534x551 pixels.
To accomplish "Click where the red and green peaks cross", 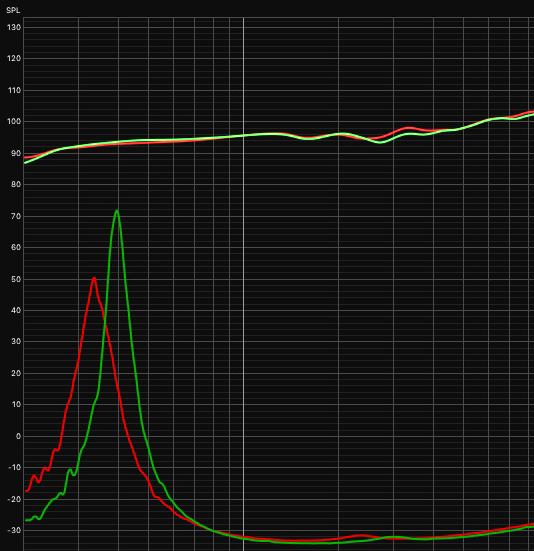I will tap(105, 323).
